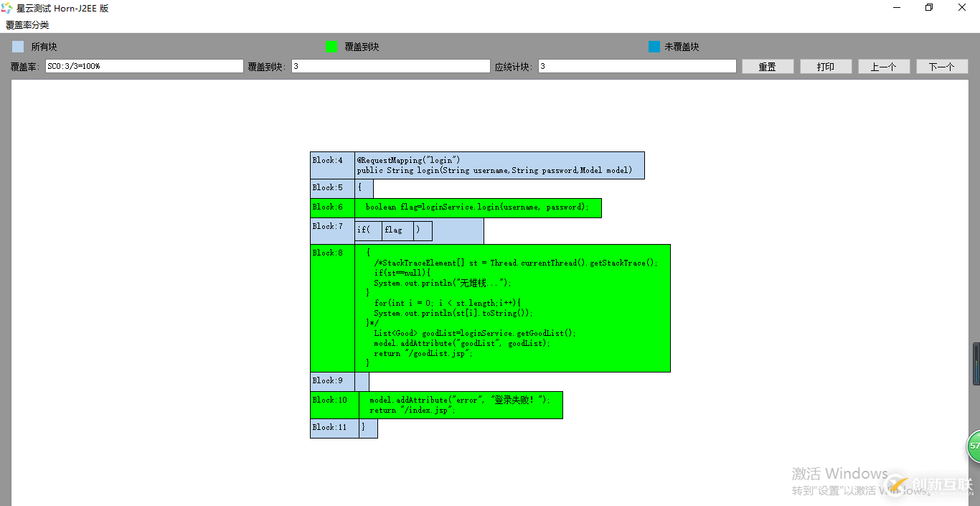Select the Block:4 label cell
The height and width of the screenshot is (506, 980).
tap(332, 165)
